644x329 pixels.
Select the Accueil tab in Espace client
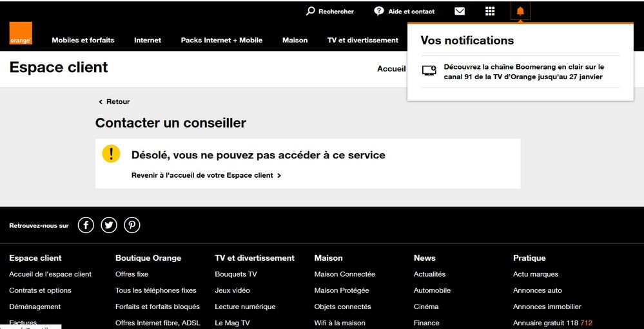[x=391, y=69]
